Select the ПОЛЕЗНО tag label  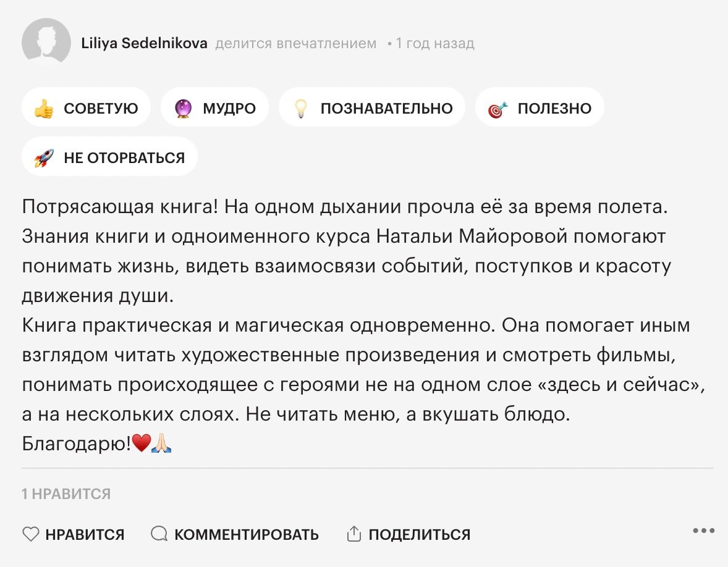point(554,109)
